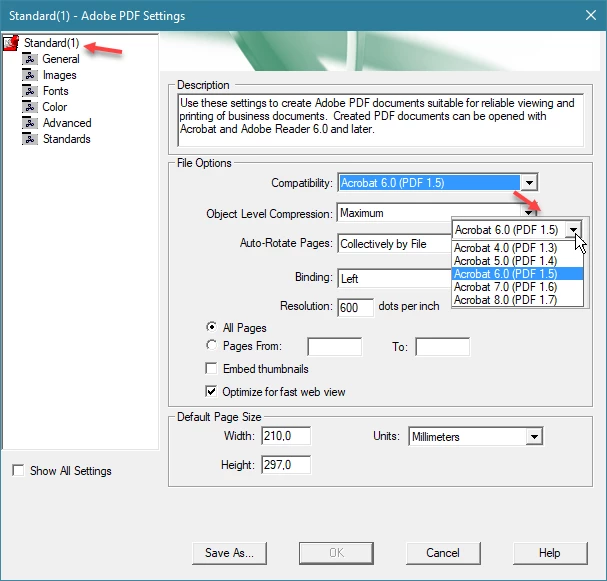Viewport: 607px width, 581px height.
Task: Open the Standards settings page
Action: point(67,139)
